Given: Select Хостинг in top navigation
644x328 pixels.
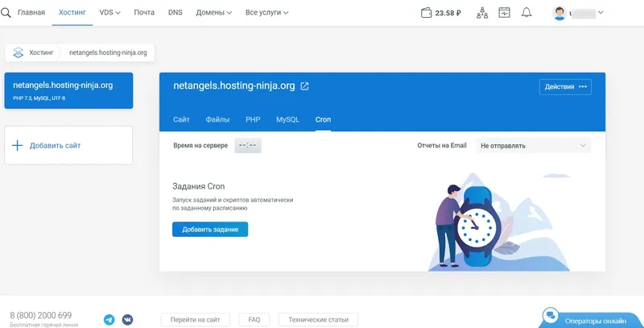Looking at the screenshot, I should (x=72, y=13).
